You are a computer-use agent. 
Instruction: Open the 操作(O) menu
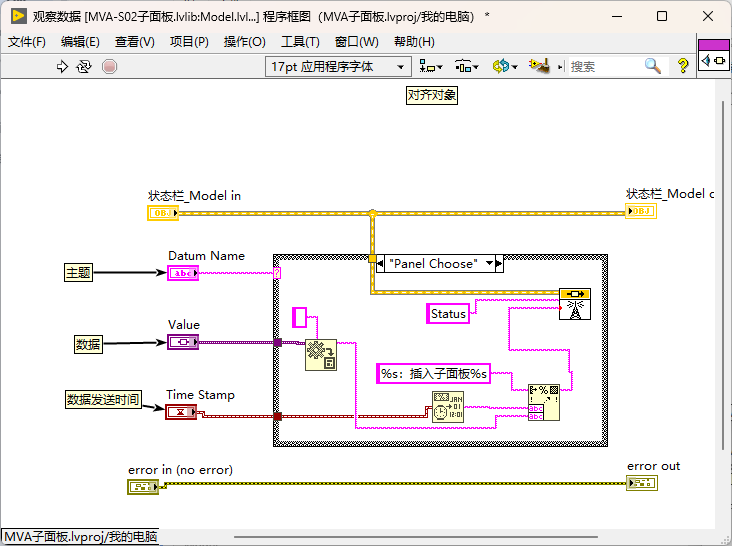click(x=244, y=42)
